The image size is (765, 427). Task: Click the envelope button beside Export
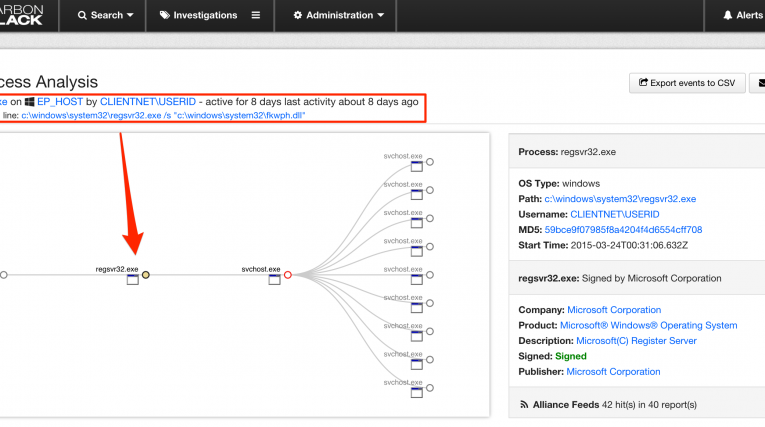point(760,83)
